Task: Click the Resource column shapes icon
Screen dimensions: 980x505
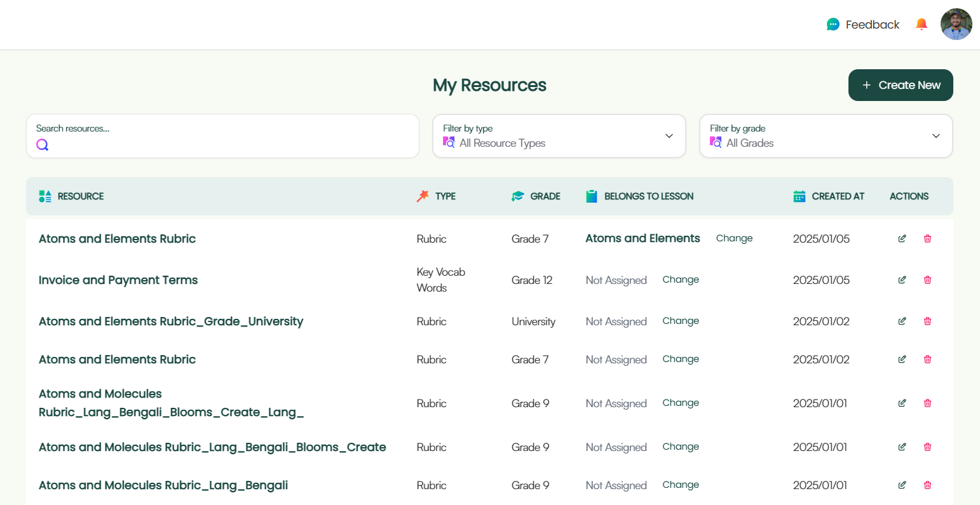Action: [x=45, y=196]
